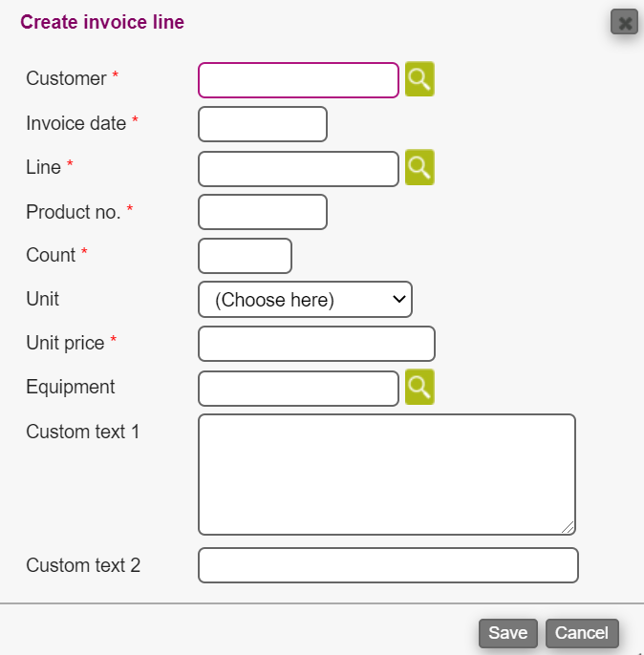Image resolution: width=644 pixels, height=655 pixels.
Task: Click the search icon next to Customer
Action: tap(419, 79)
